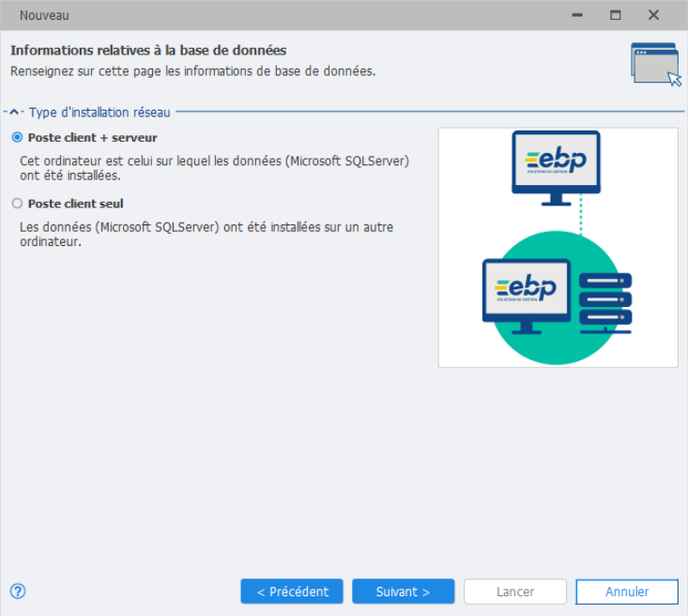Click the 'Informations relatives à la base de données' heading
The height and width of the screenshot is (616, 688).
tap(148, 51)
